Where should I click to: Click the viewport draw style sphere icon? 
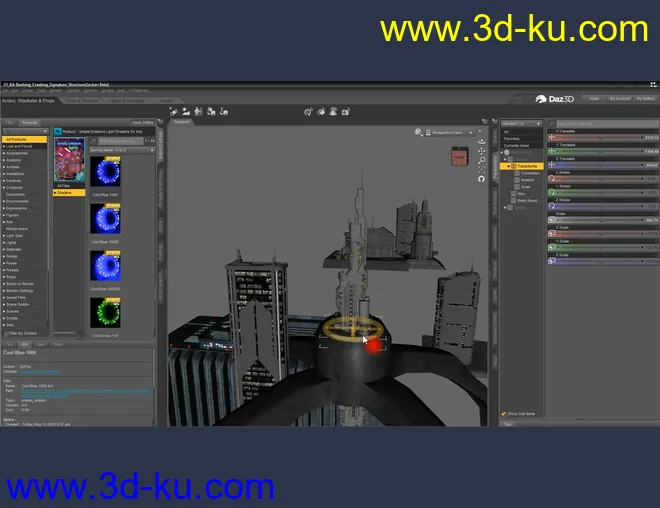click(416, 131)
